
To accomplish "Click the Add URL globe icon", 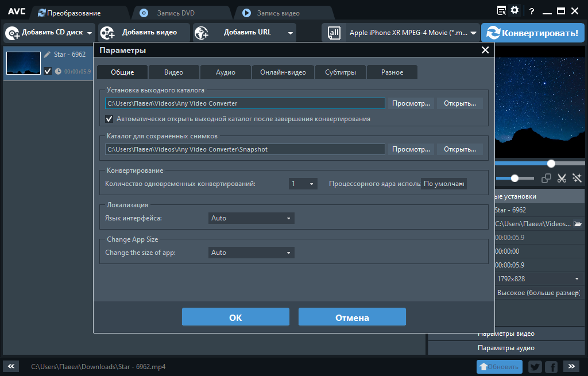I will [x=202, y=33].
